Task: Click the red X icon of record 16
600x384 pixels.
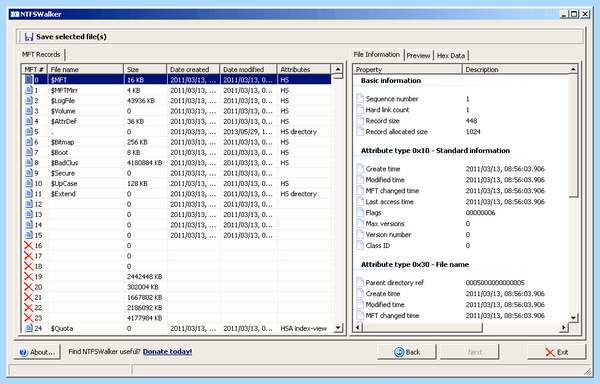Action: 29,245
